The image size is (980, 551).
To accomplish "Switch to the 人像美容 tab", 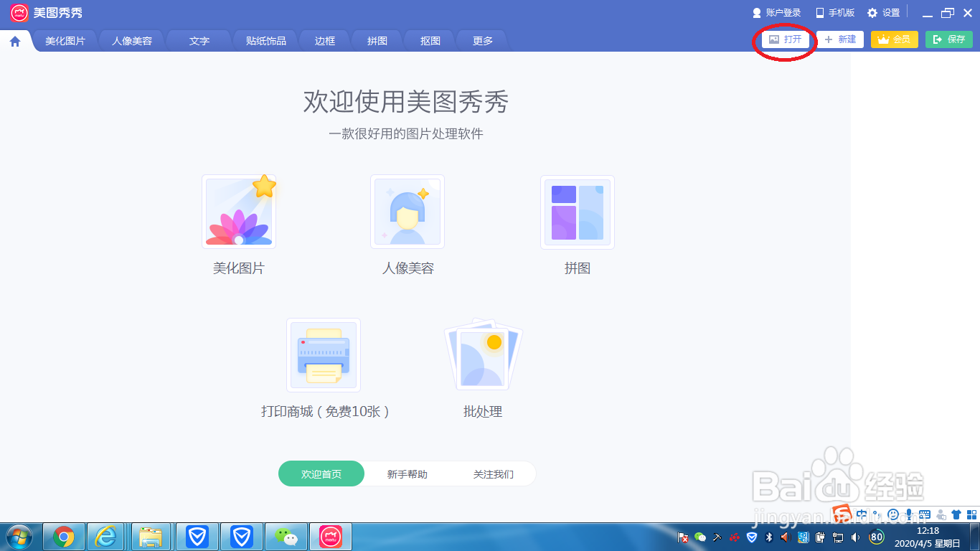I will point(132,41).
